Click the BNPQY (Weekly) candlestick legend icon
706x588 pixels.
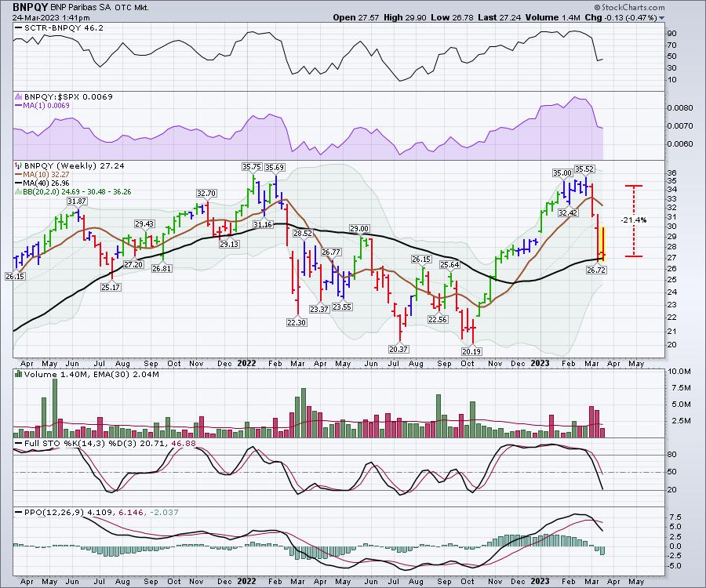(x=19, y=167)
